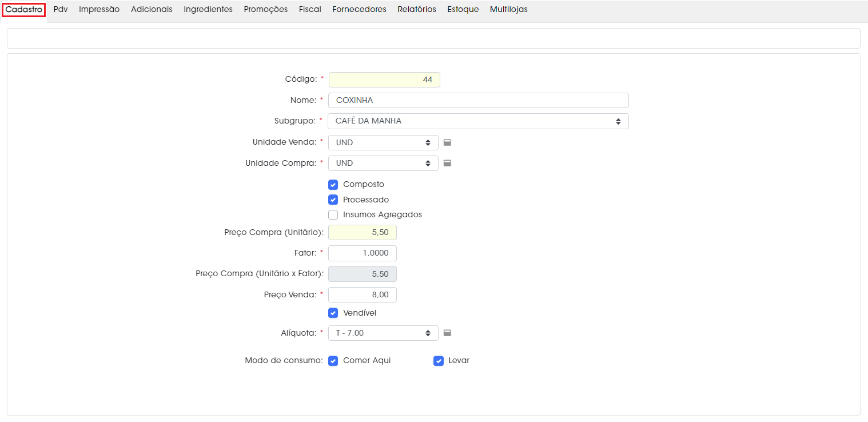Open the Impressão tab
868x422 pixels.
pyautogui.click(x=99, y=9)
